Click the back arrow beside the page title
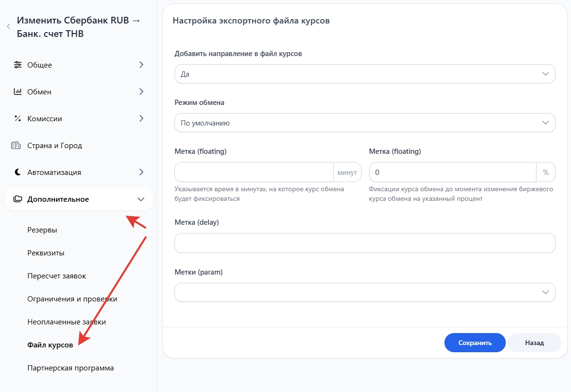The width and height of the screenshot is (571, 392). coord(8,27)
